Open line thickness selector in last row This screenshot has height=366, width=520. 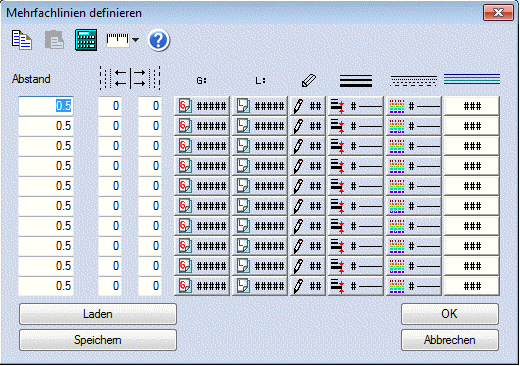point(355,286)
